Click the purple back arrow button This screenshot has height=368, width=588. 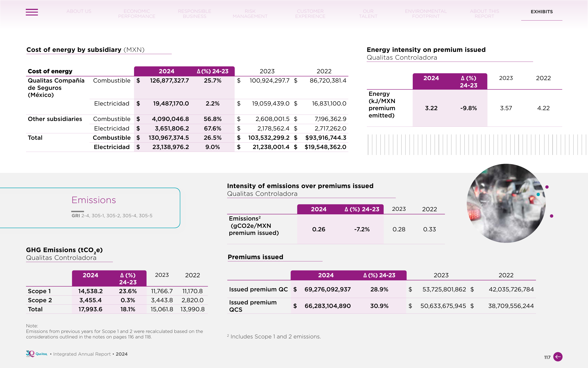point(558,357)
